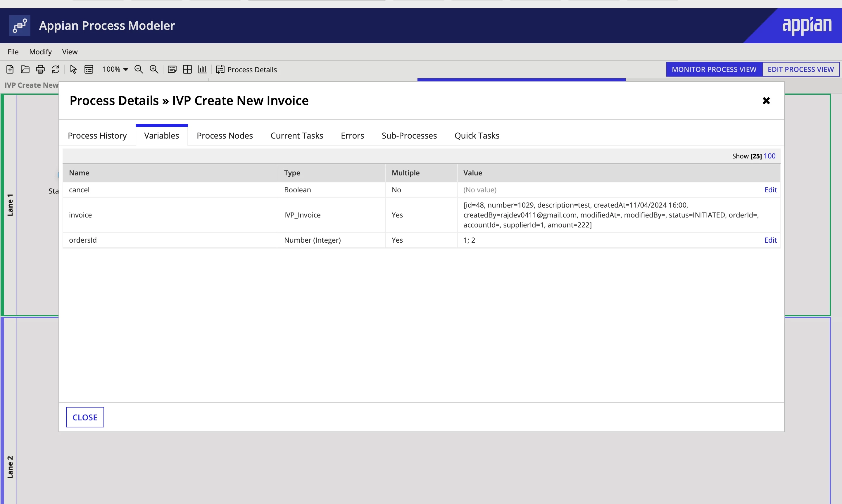Select the Variables tab
842x504 pixels.
tap(162, 136)
